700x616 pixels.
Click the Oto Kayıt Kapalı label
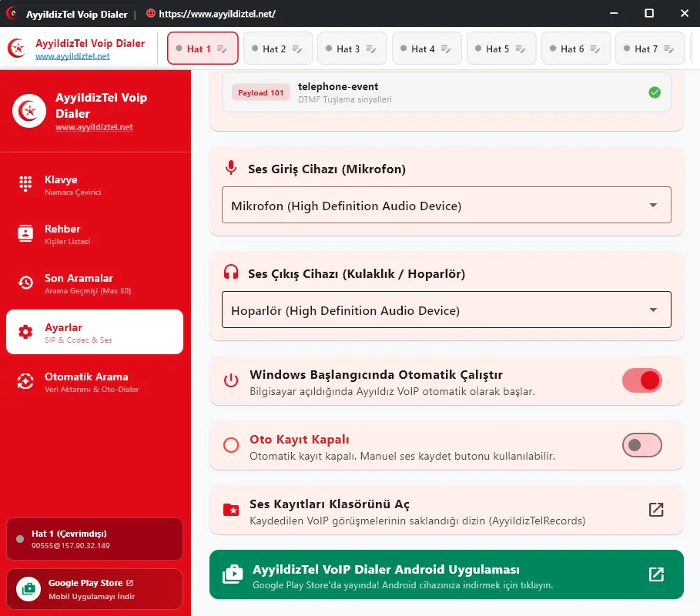[300, 439]
